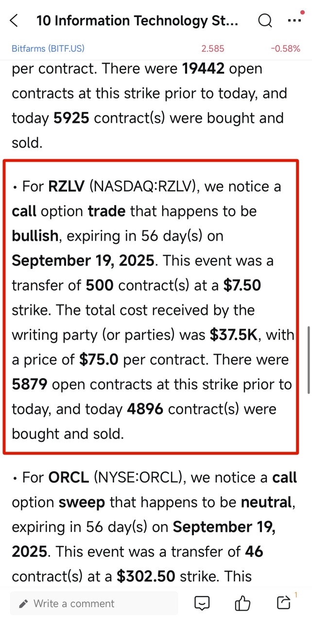This screenshot has width=312, height=644.
Task: Tap the (NASDAQ:RZLV) exchange label
Action: coord(143,186)
